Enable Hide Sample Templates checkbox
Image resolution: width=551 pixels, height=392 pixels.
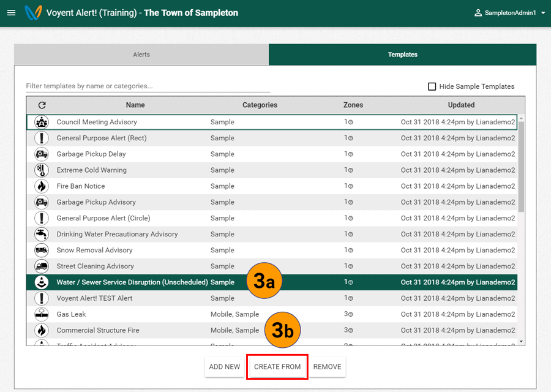(432, 86)
